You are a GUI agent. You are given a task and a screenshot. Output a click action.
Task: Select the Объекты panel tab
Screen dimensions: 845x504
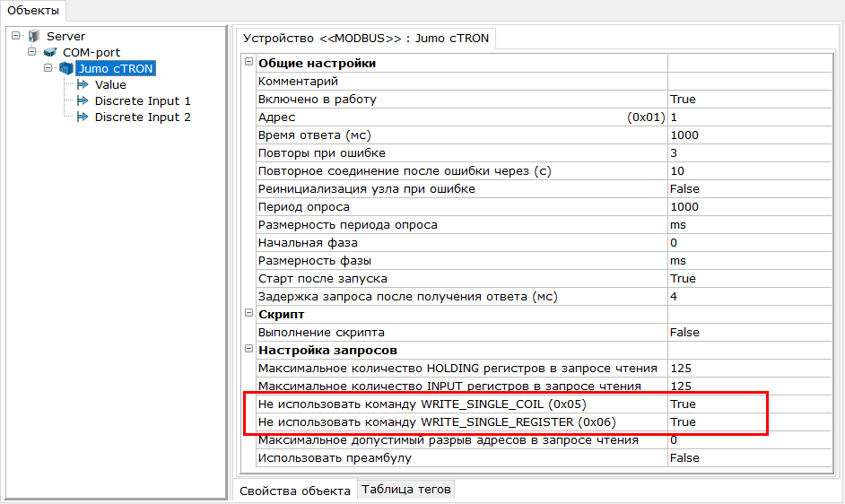pos(33,11)
